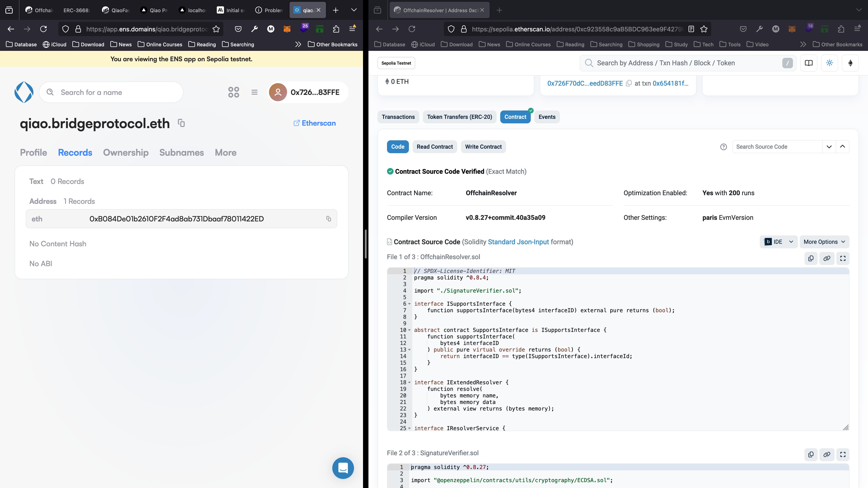Image resolution: width=868 pixels, height=488 pixels.
Task: Reload the ENS app tab
Action: pos(43,29)
